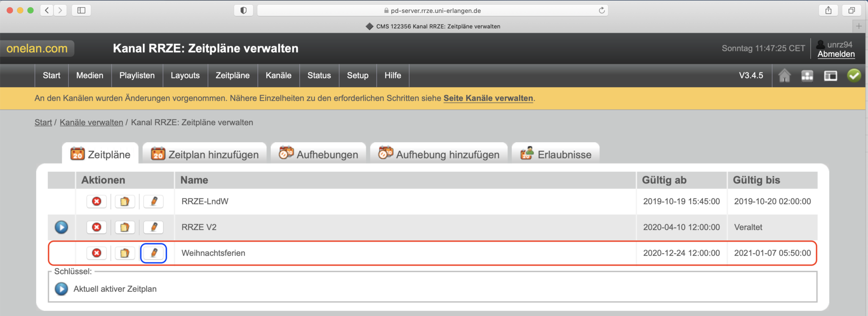Edit the Weihnachtsferien schedule with pencil icon
868x316 pixels.
coord(154,253)
